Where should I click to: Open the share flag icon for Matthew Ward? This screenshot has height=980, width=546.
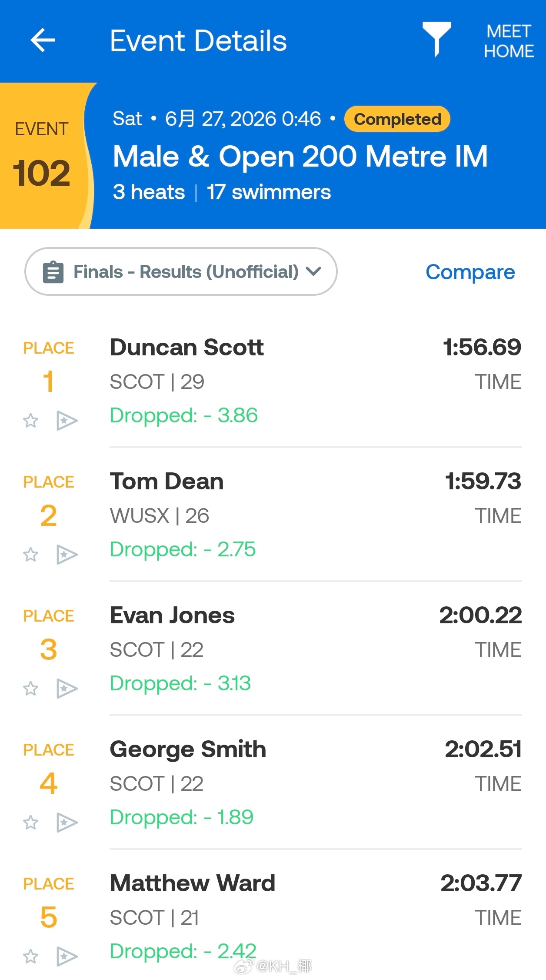(67, 957)
